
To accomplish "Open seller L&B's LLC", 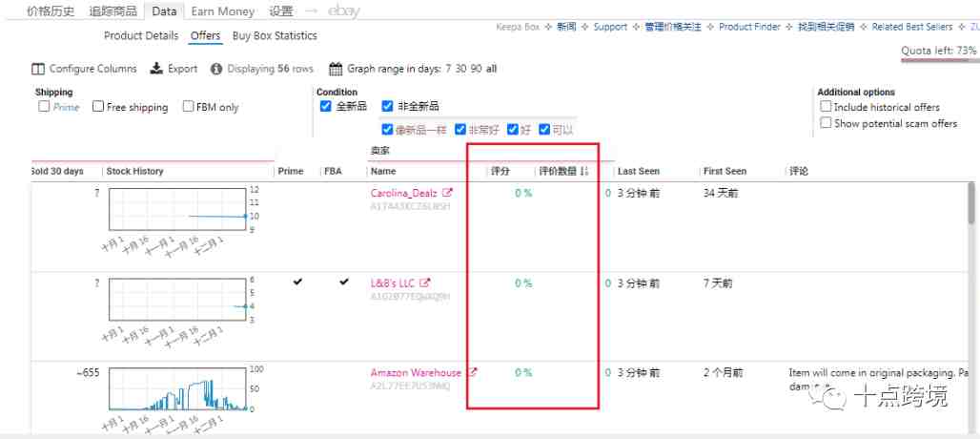I will (x=393, y=282).
